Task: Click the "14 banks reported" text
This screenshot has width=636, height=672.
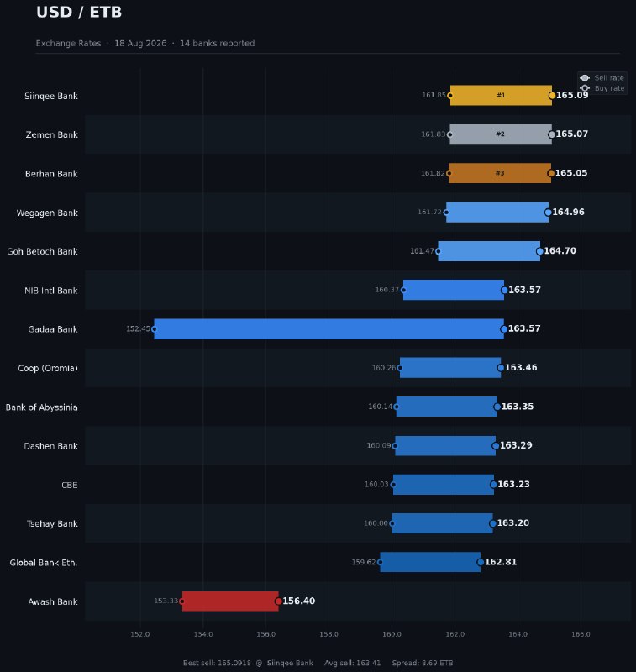Action: (218, 44)
